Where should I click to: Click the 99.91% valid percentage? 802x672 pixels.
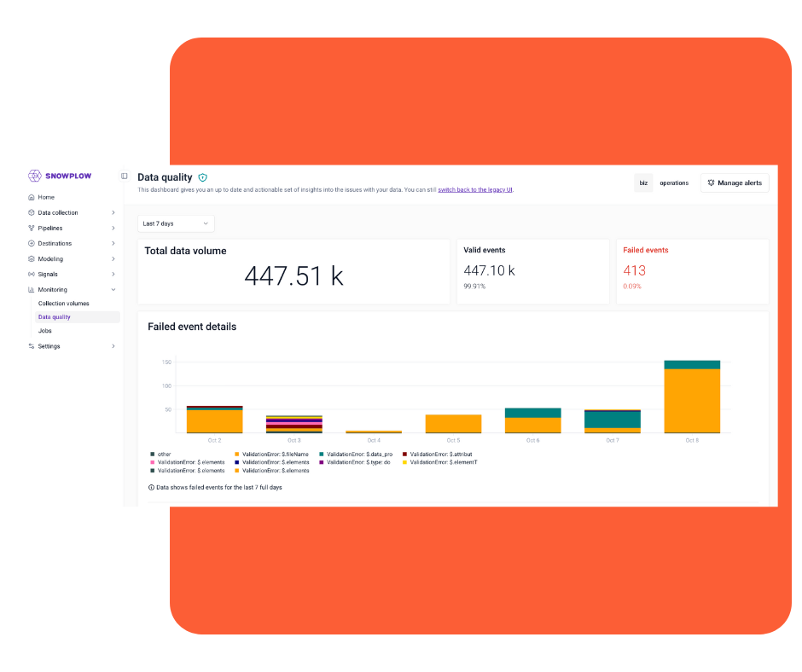pyautogui.click(x=474, y=287)
